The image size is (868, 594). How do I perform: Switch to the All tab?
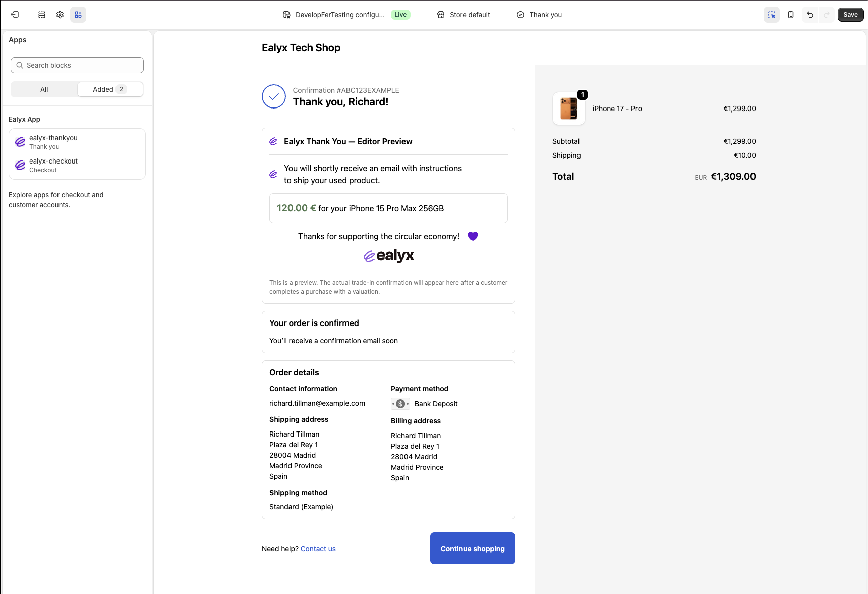44,89
